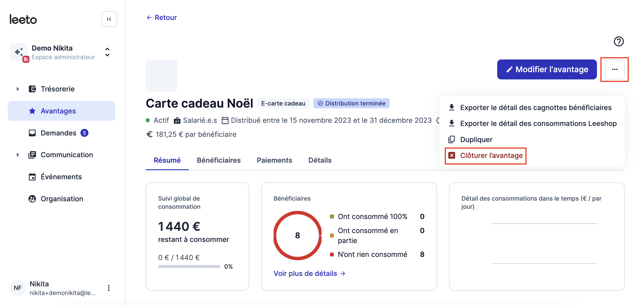Expand the Communication menu arrow
Image resolution: width=644 pixels, height=305 pixels.
pyautogui.click(x=18, y=155)
